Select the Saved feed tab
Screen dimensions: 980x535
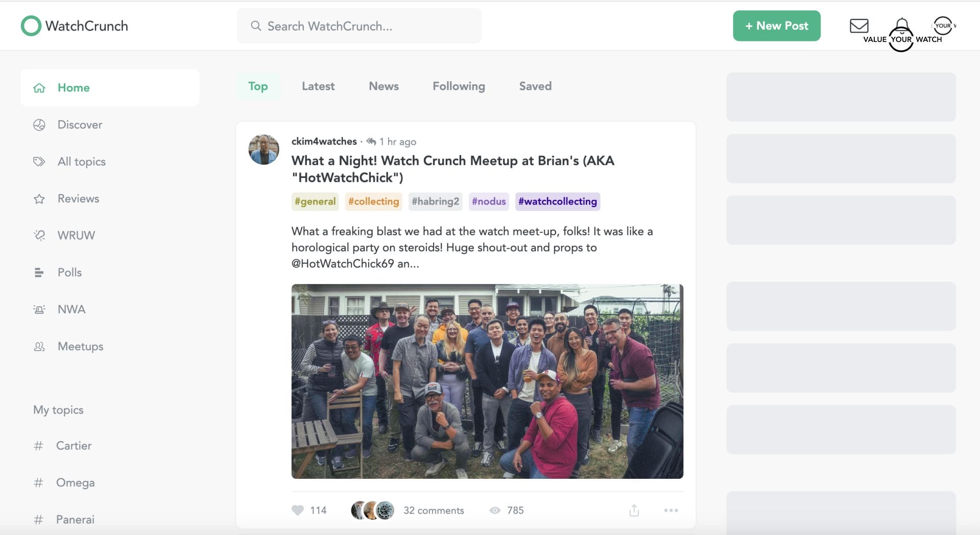click(x=535, y=86)
